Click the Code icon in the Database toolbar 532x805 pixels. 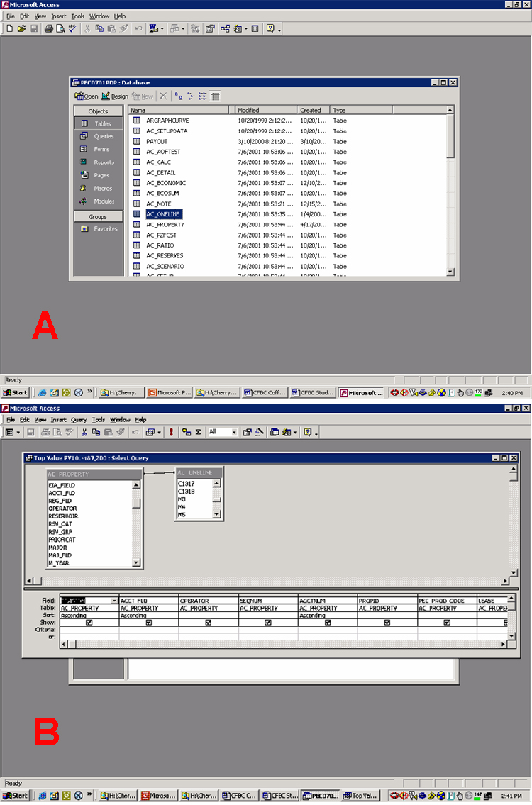point(195,29)
